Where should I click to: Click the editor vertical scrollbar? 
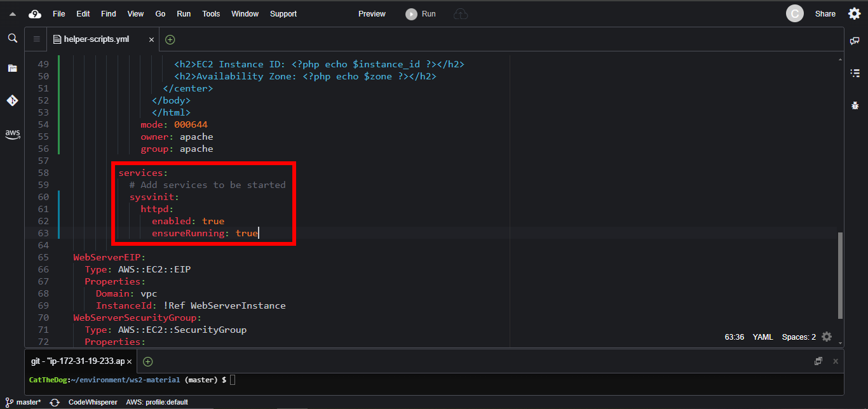[841, 275]
